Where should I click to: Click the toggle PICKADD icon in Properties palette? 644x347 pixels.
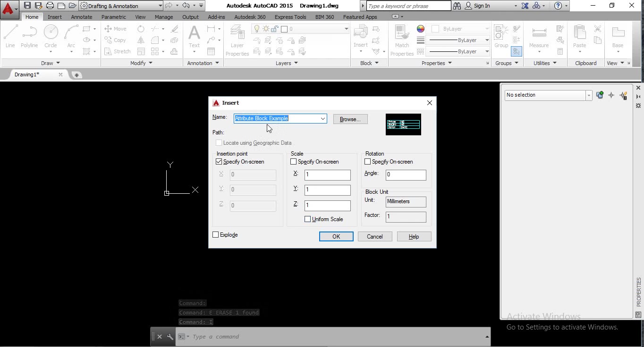click(x=600, y=95)
